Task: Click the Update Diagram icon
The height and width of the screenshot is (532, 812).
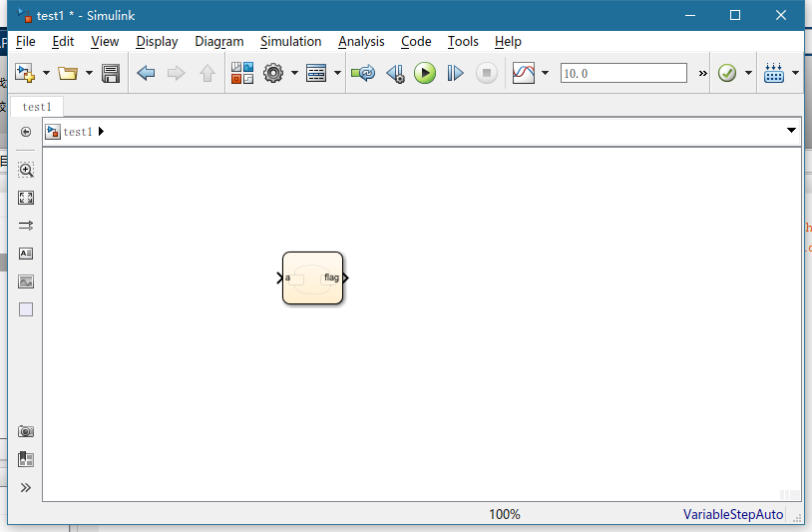Action: [x=363, y=73]
